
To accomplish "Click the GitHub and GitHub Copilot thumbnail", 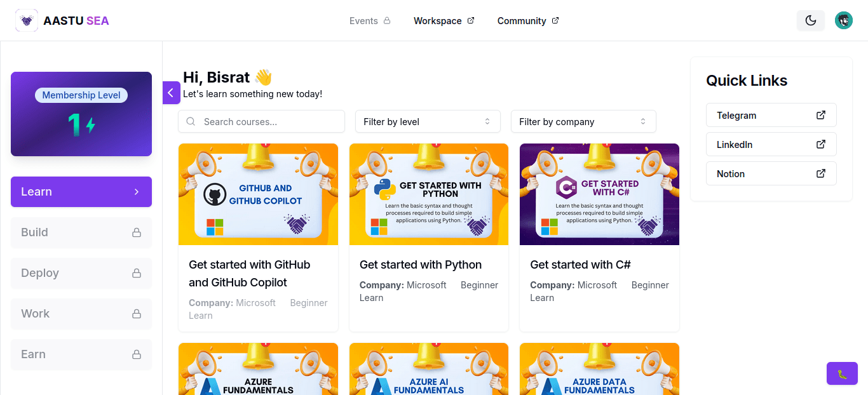I will 258,194.
